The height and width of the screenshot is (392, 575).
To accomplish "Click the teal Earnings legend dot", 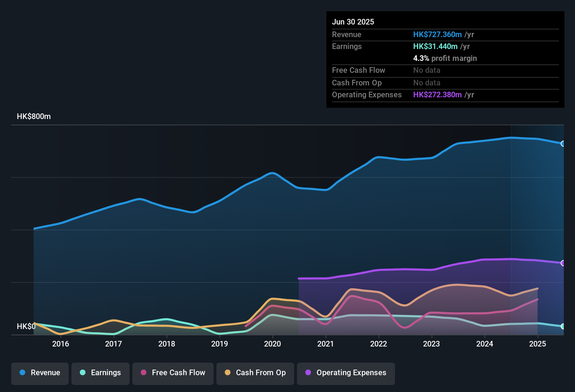I will coord(83,372).
